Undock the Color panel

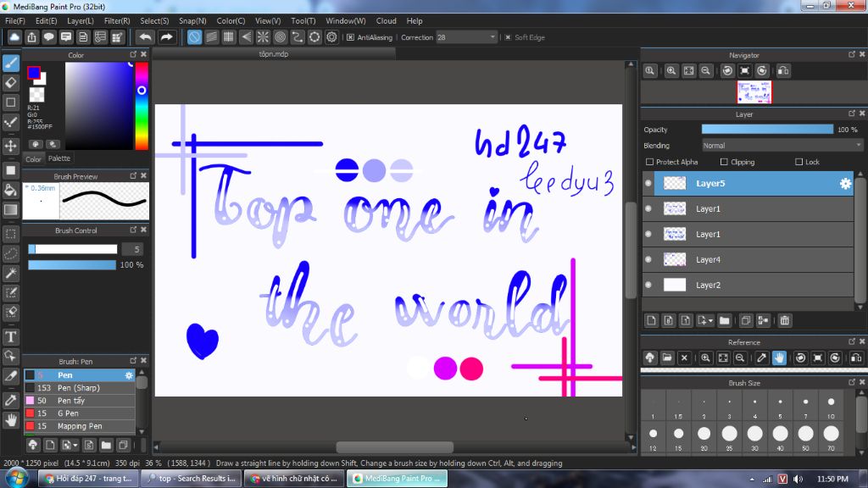(x=133, y=54)
